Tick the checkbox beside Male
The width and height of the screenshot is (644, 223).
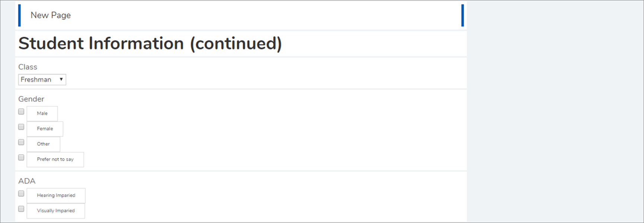click(x=21, y=111)
